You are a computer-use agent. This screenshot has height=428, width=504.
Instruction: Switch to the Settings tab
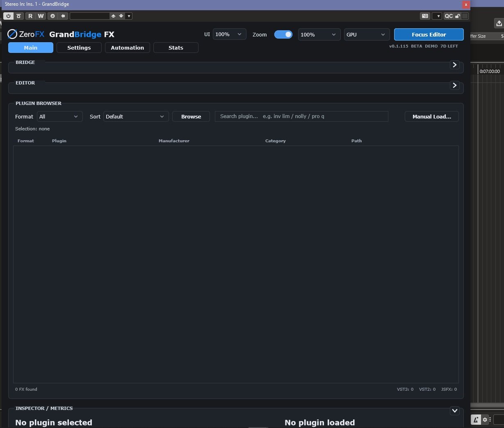[x=79, y=48]
